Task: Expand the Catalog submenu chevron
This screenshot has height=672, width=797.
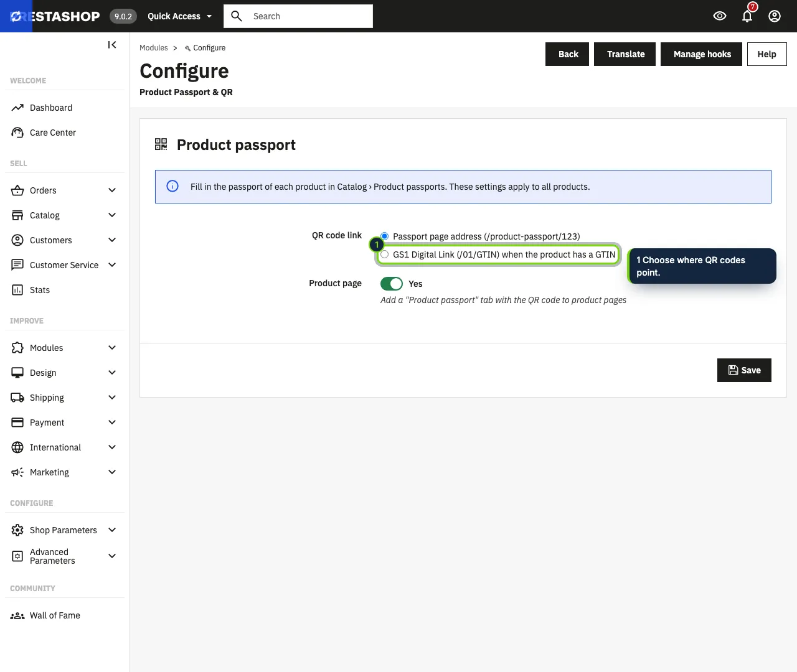Action: click(112, 215)
